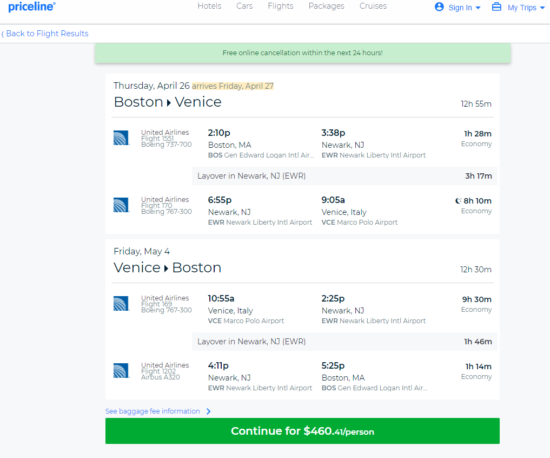Open the Hotels menu item
This screenshot has height=458, width=550.
point(209,6)
